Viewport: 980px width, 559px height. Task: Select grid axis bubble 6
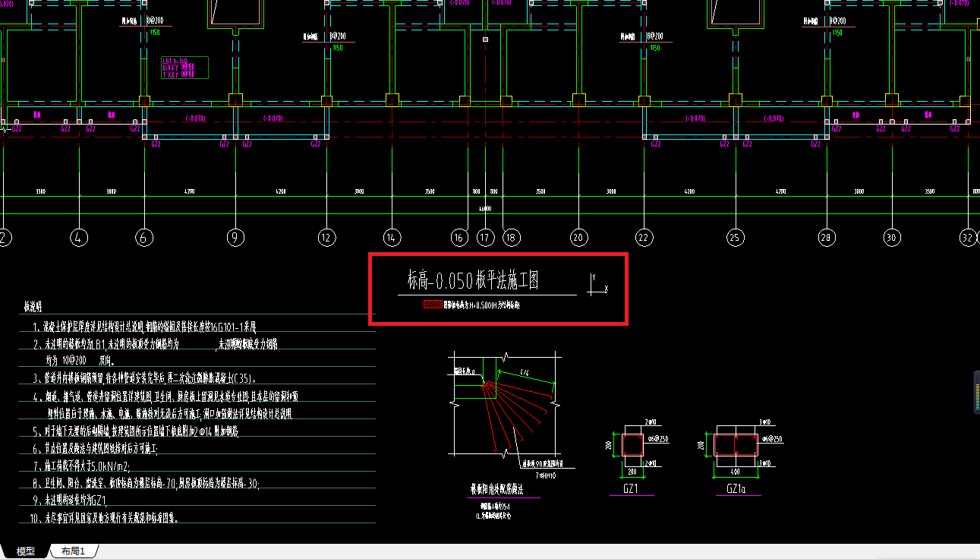144,238
